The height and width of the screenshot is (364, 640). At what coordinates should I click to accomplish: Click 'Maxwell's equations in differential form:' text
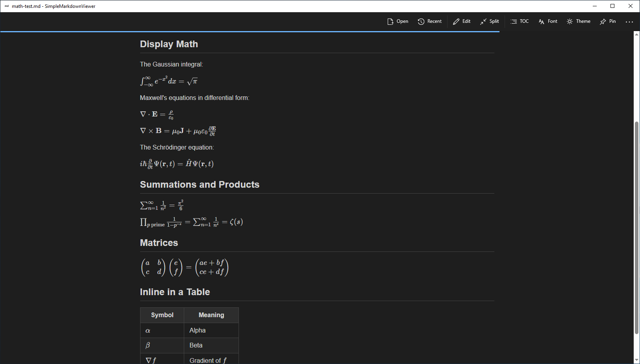coord(194,98)
